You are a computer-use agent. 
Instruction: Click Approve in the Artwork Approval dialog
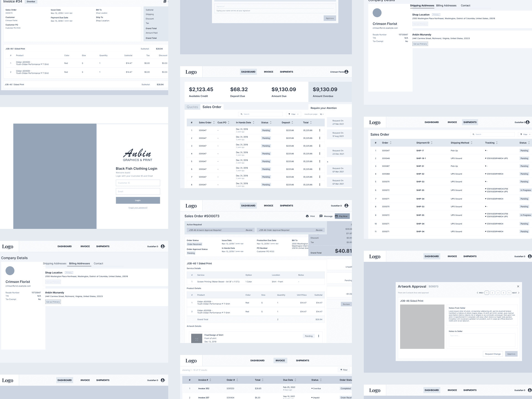click(x=511, y=354)
